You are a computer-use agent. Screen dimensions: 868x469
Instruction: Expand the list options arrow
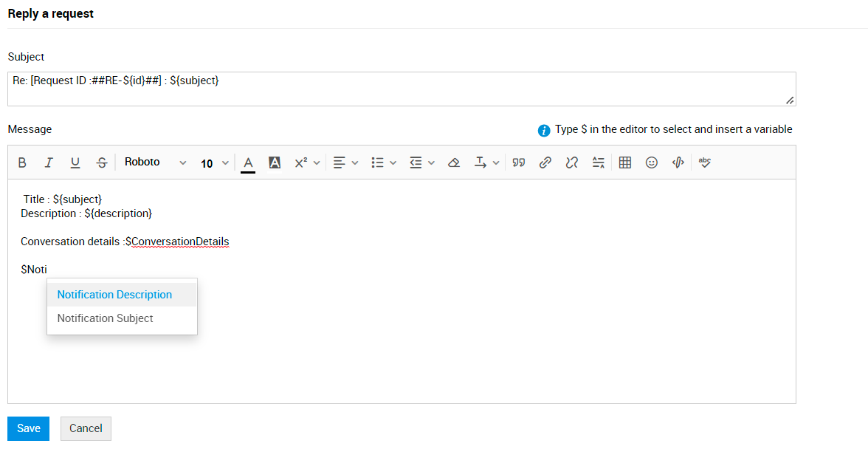pyautogui.click(x=393, y=162)
